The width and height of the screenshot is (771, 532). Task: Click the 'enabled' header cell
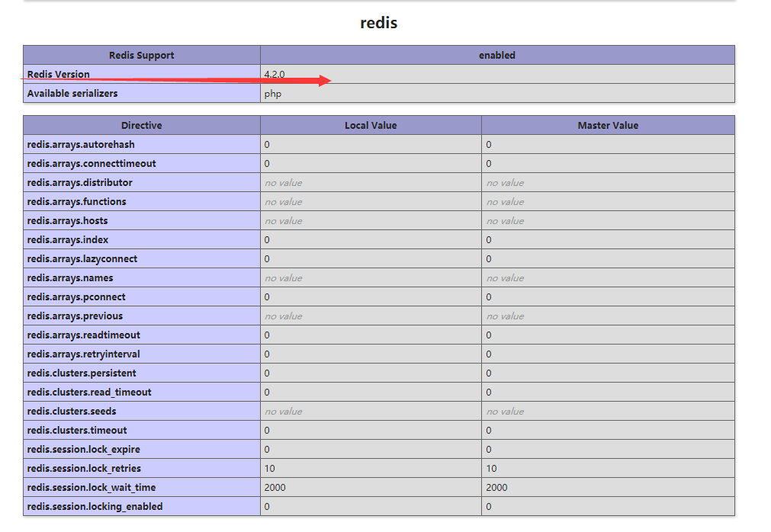(x=497, y=55)
